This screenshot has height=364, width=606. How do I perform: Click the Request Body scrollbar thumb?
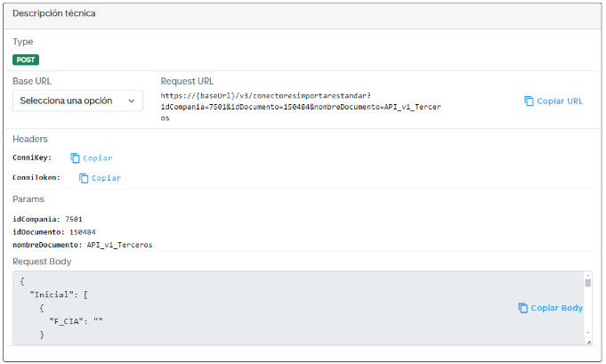pos(587,284)
